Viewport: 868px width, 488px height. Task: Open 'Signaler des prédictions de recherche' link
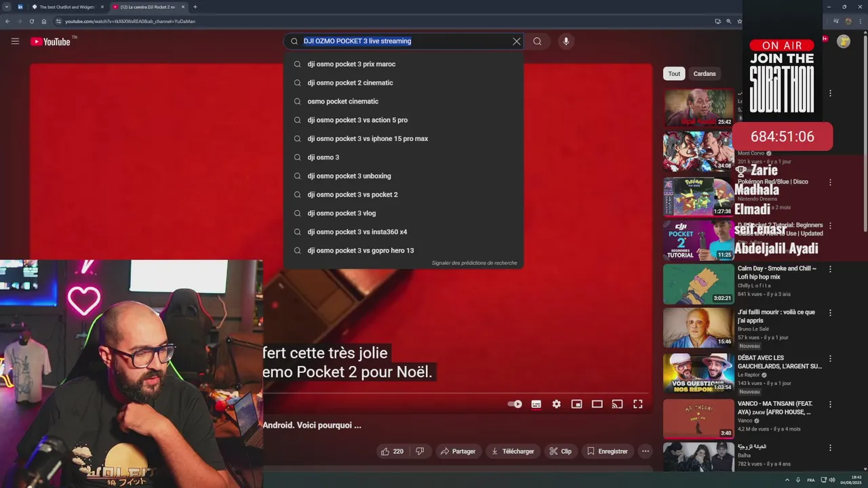coord(474,263)
